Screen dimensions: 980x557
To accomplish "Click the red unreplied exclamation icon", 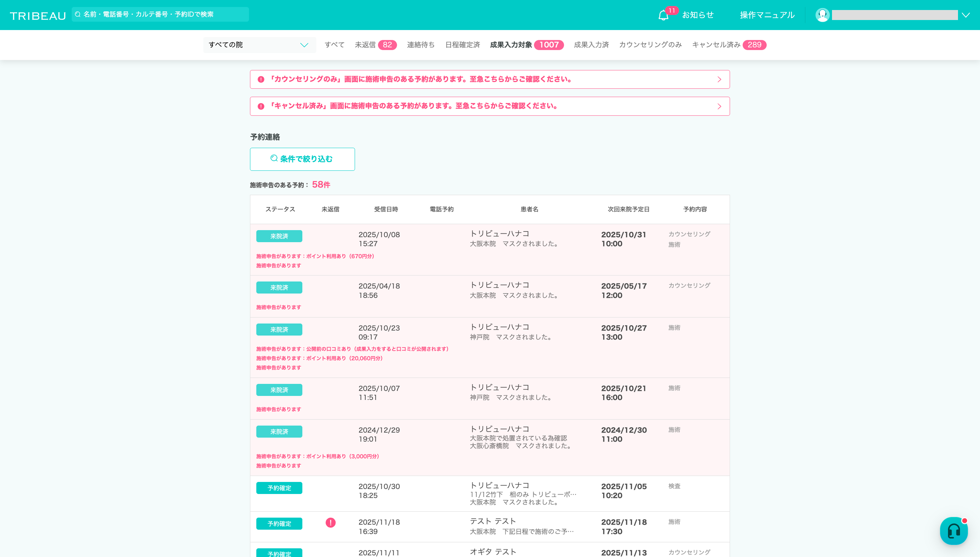I will [x=331, y=523].
